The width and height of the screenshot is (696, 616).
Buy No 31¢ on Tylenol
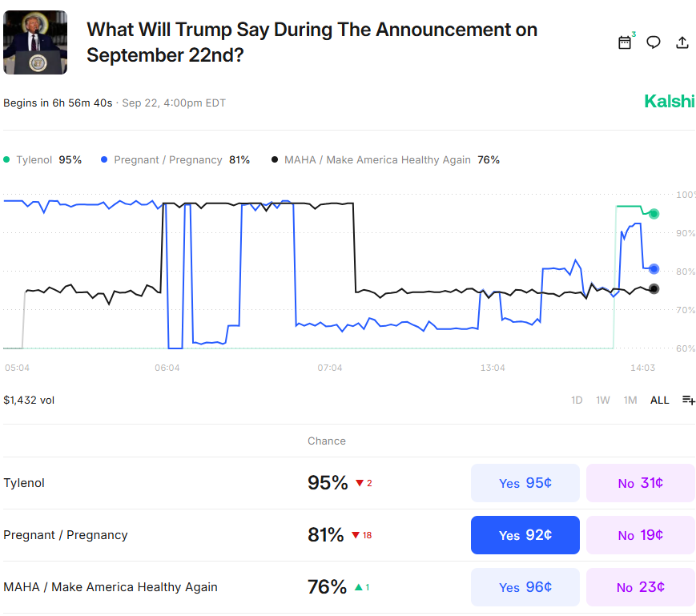point(641,483)
